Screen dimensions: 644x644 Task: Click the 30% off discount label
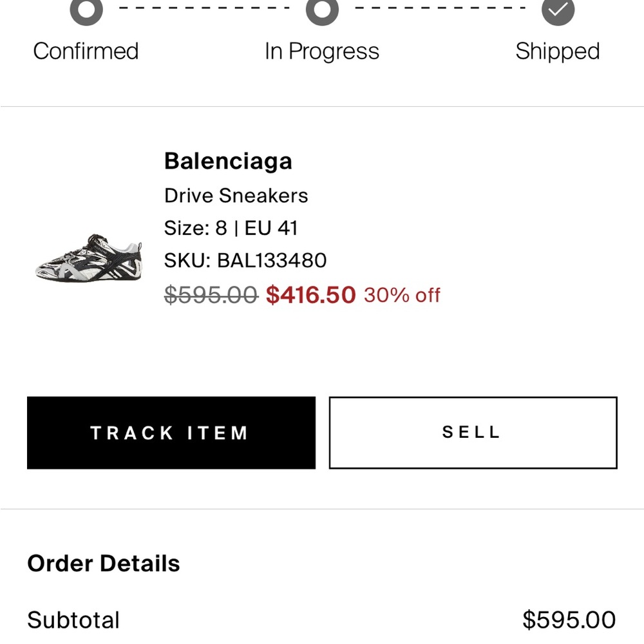[402, 296]
